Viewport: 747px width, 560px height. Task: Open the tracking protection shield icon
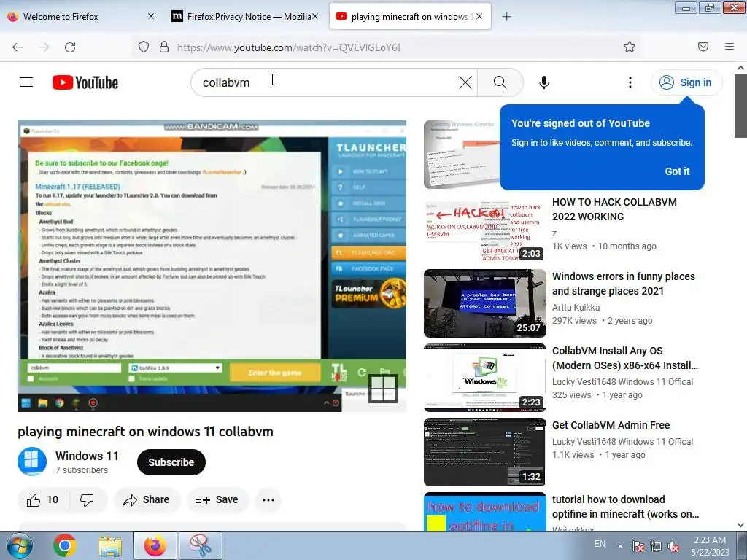pyautogui.click(x=144, y=47)
